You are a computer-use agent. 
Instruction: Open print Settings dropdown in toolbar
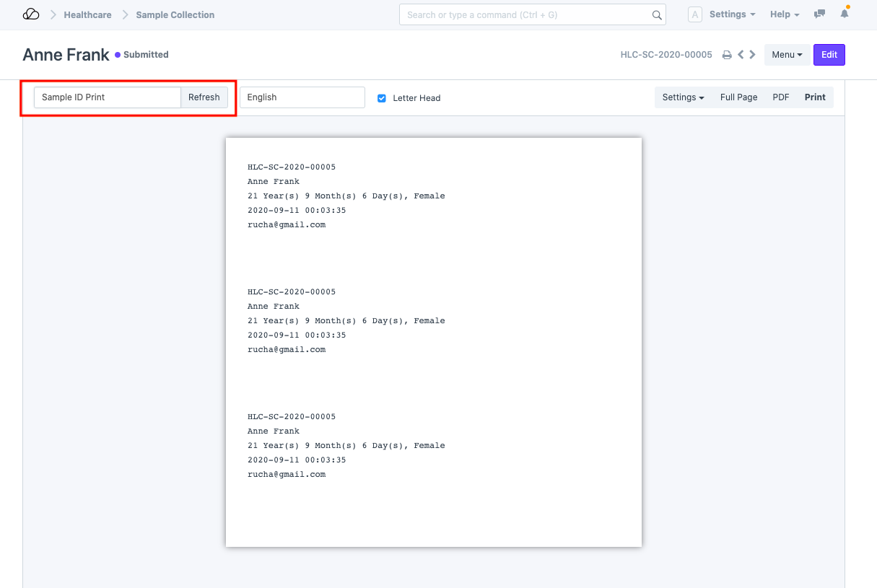point(683,97)
